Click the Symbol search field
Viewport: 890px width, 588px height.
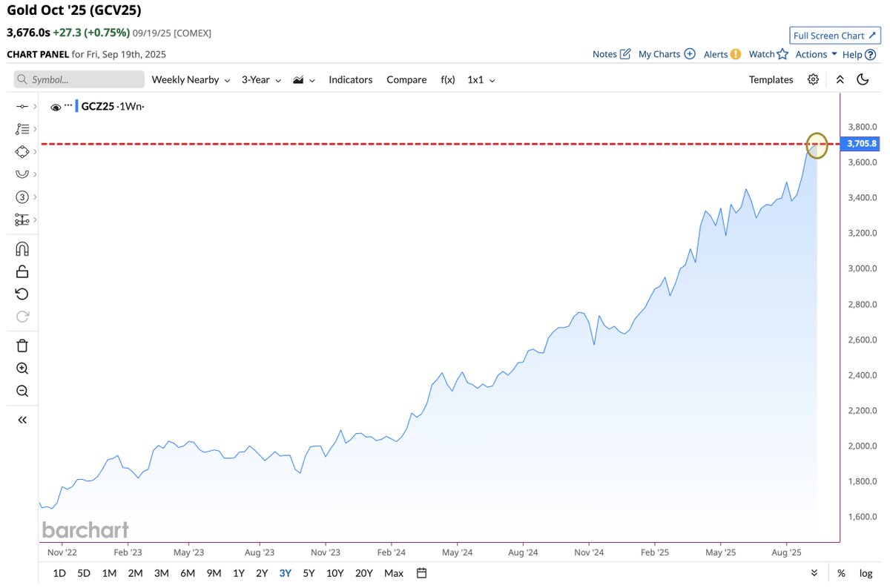coord(79,79)
